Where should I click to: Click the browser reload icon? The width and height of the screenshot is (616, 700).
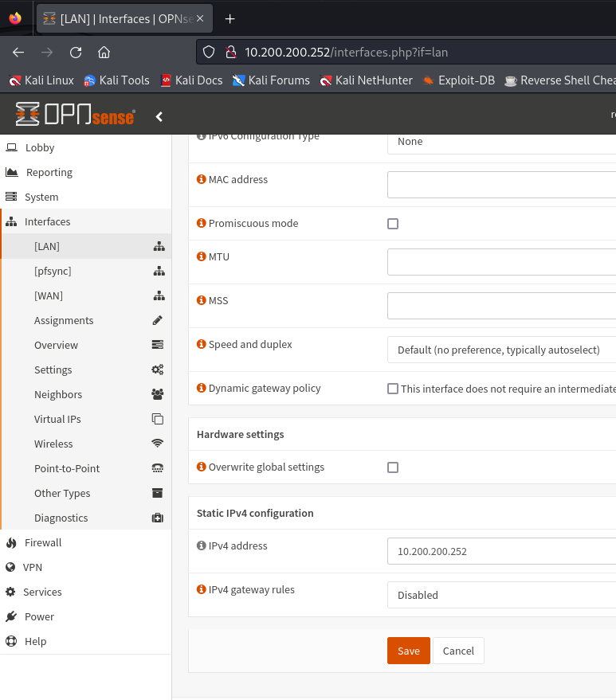[76, 52]
